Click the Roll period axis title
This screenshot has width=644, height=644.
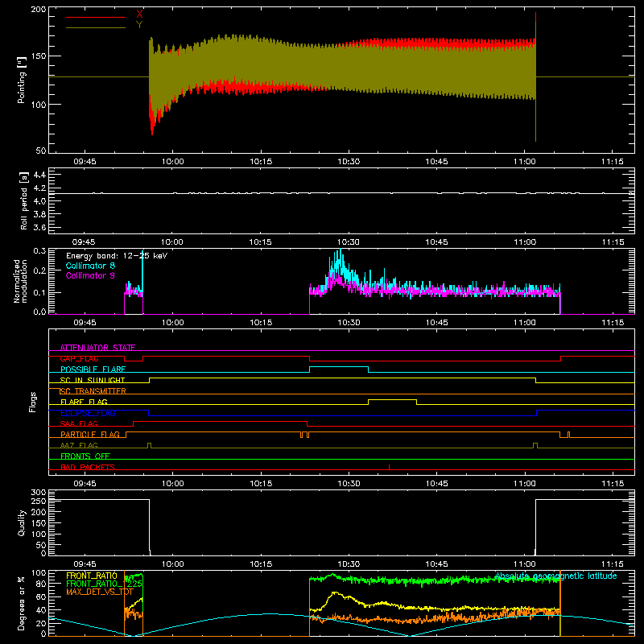tap(24, 200)
